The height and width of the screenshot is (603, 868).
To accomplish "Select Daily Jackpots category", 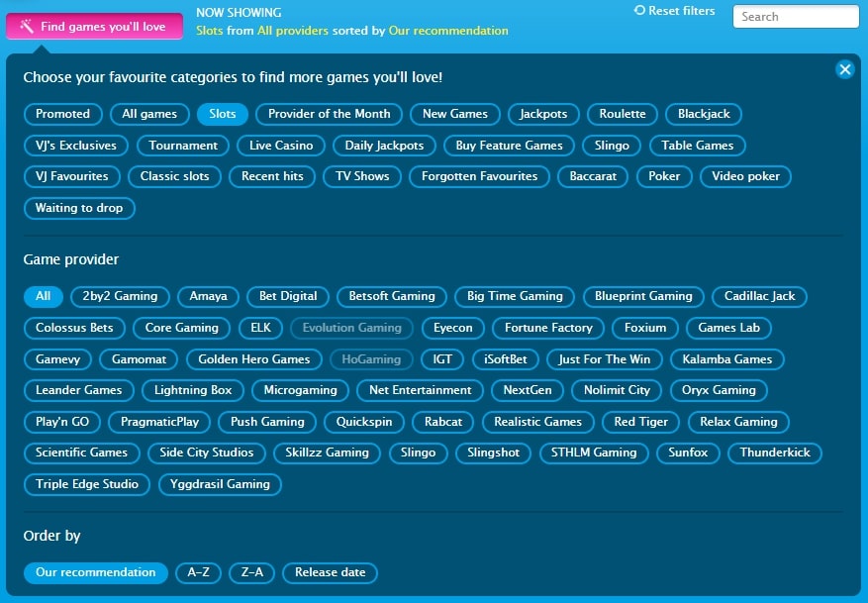I will pyautogui.click(x=384, y=146).
